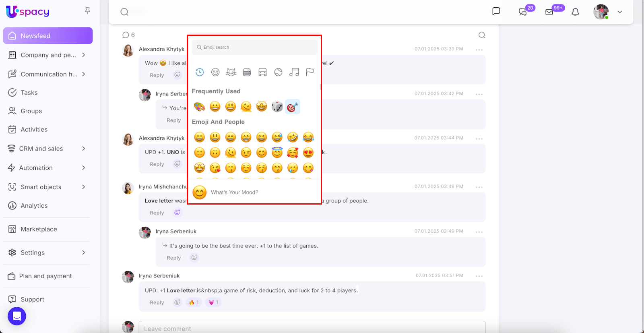The width and height of the screenshot is (644, 333).
Task: Expand the Smart objects section
Action: 83,187
